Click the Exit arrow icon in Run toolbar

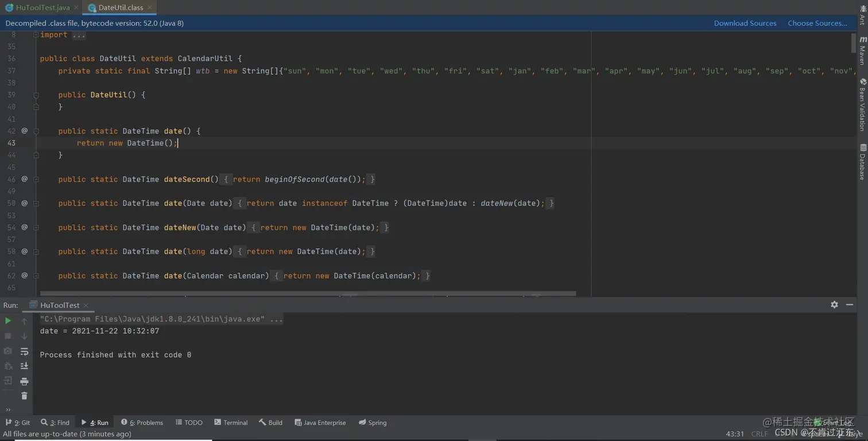8,381
